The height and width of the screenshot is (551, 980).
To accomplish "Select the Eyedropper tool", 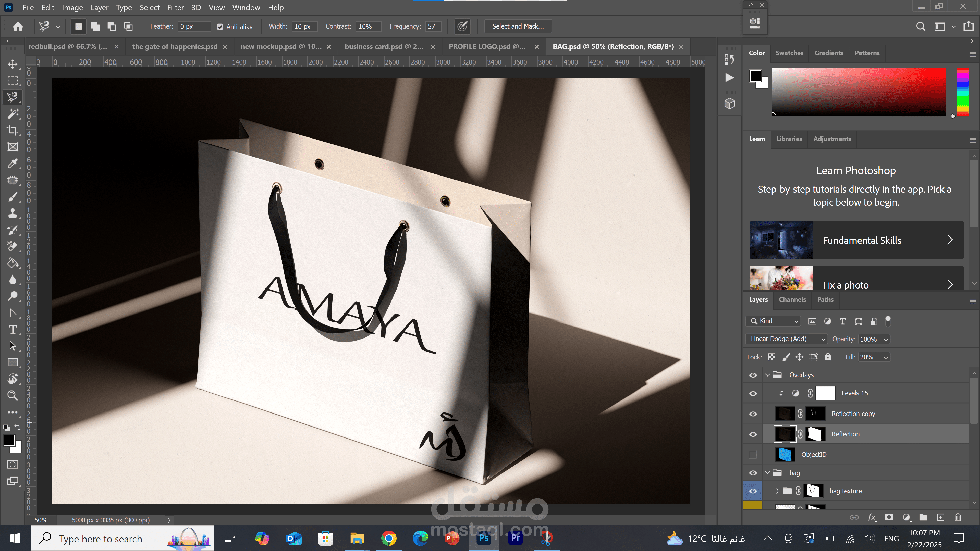I will [13, 164].
